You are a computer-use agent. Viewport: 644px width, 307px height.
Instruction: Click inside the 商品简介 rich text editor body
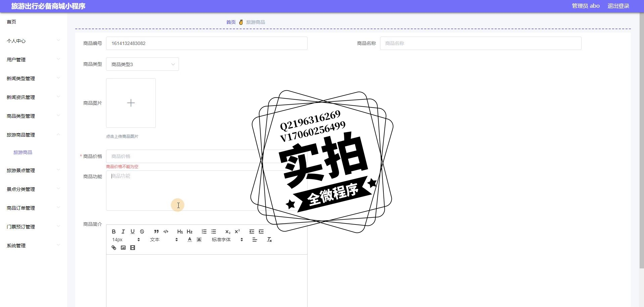pyautogui.click(x=207, y=280)
